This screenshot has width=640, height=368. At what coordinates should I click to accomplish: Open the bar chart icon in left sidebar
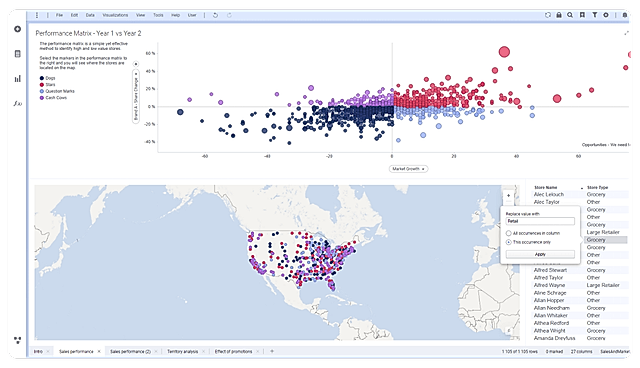coord(18,79)
